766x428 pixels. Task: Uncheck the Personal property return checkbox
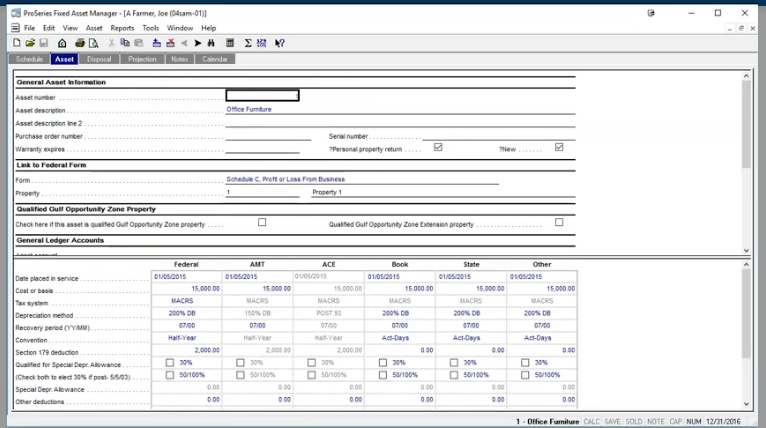pos(438,148)
